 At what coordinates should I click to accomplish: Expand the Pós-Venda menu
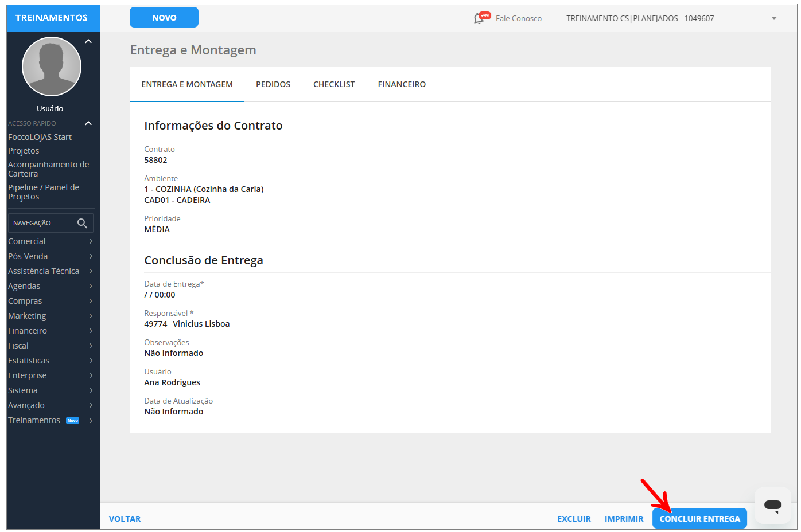click(50, 256)
